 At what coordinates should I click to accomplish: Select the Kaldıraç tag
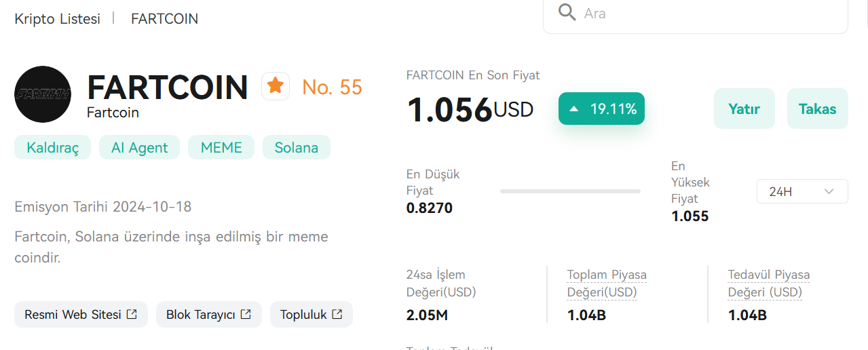53,147
